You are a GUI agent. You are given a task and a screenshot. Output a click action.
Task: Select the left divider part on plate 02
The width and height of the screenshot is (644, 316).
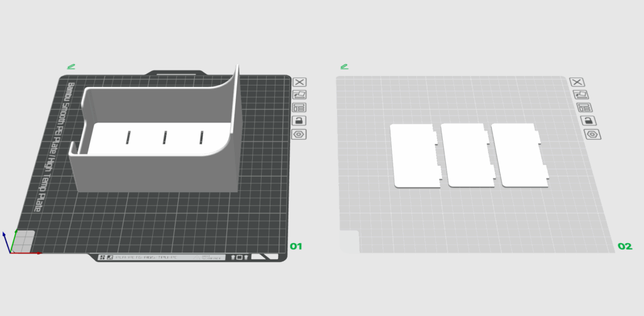(413, 155)
